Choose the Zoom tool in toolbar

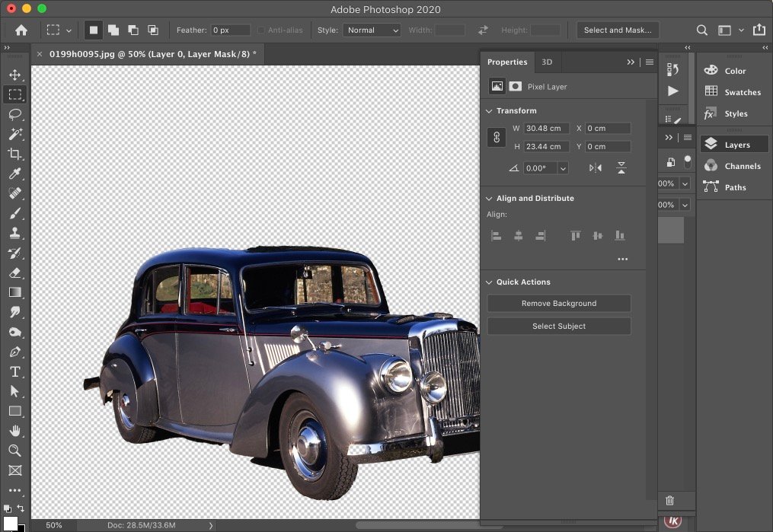click(14, 451)
